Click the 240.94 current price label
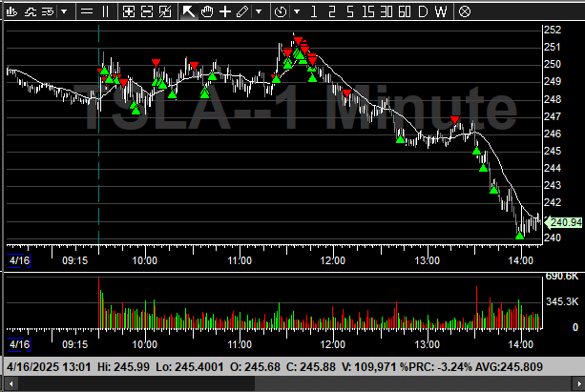The height and width of the screenshot is (392, 585). tap(563, 222)
